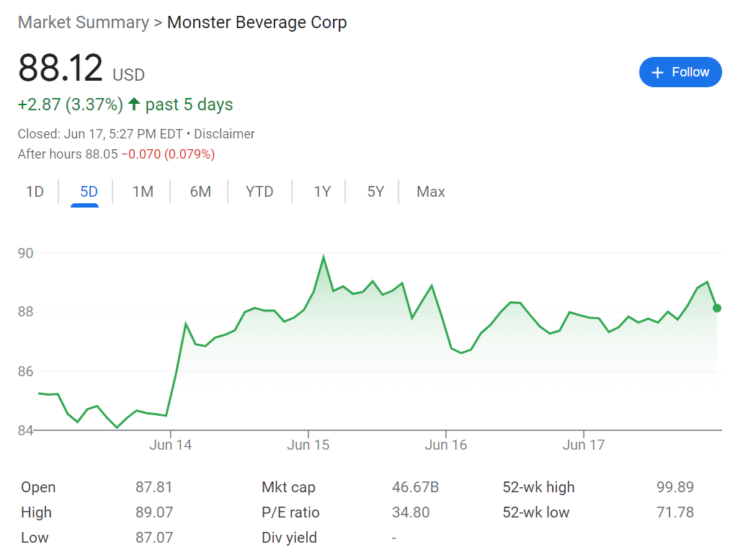Screen dimensions: 743x560
Task: Show the 6M chart range
Action: click(x=200, y=192)
